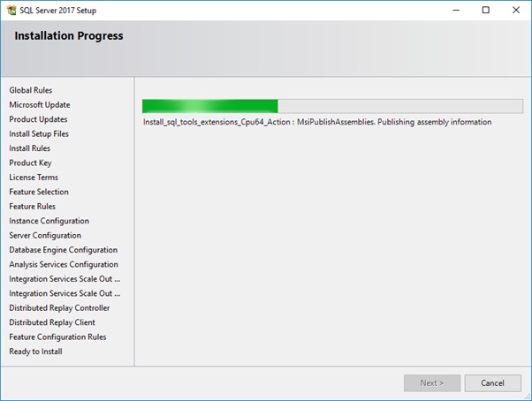Select Distributed Replay Controller step
This screenshot has height=401, width=532.
(59, 308)
